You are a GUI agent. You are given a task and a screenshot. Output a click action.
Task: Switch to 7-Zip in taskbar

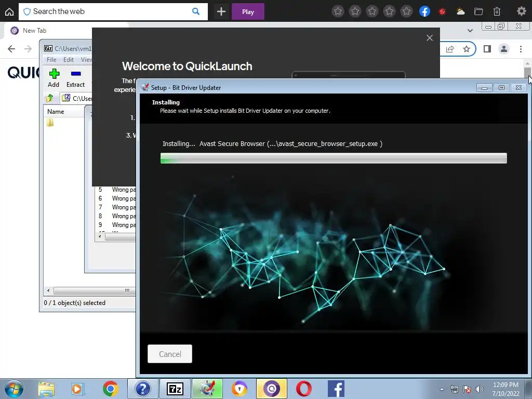point(175,389)
